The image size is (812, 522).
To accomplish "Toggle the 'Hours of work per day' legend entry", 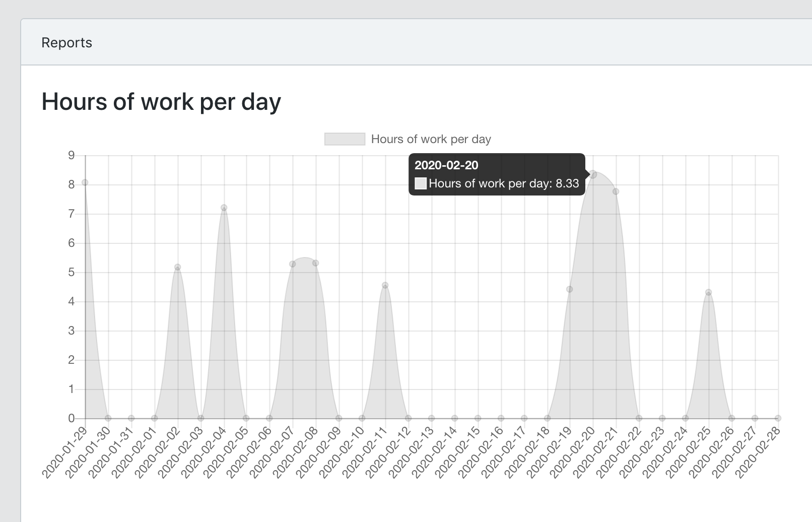I will pos(431,139).
